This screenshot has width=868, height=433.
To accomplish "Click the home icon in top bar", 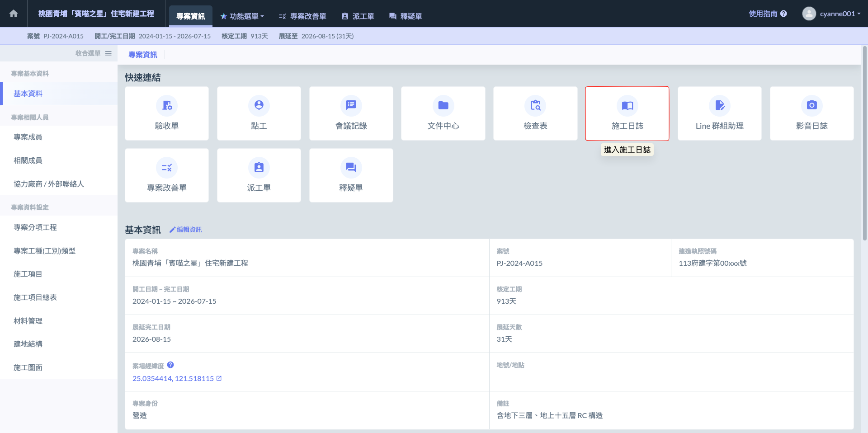I will coord(14,14).
